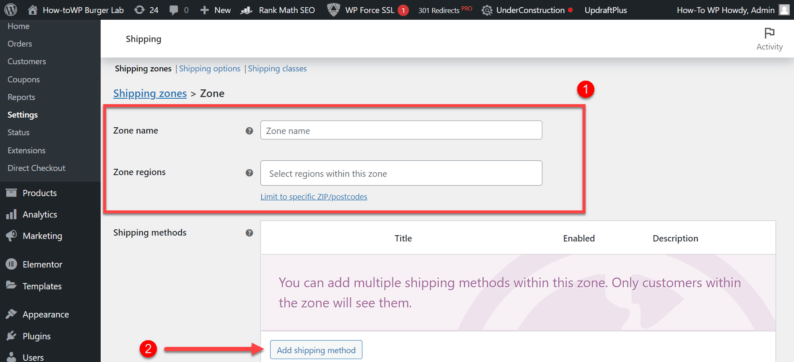The image size is (794, 362).
Task: Open the comments bubble icon
Action: [175, 10]
